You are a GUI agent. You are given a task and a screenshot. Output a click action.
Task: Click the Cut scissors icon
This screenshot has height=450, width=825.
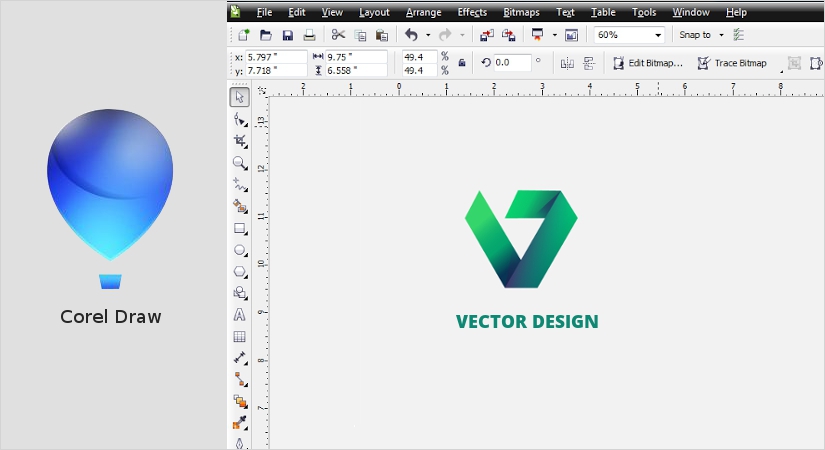pyautogui.click(x=338, y=35)
